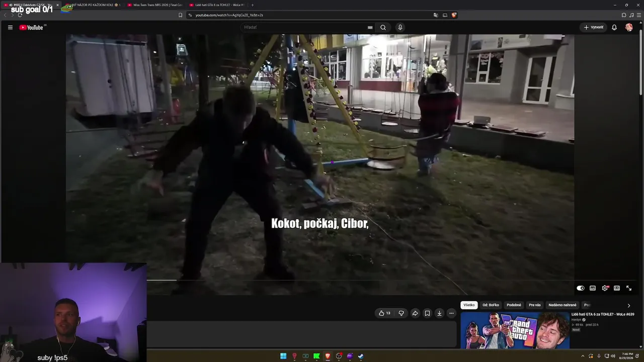
Task: Share the video using the arrow icon
Action: pyautogui.click(x=415, y=313)
